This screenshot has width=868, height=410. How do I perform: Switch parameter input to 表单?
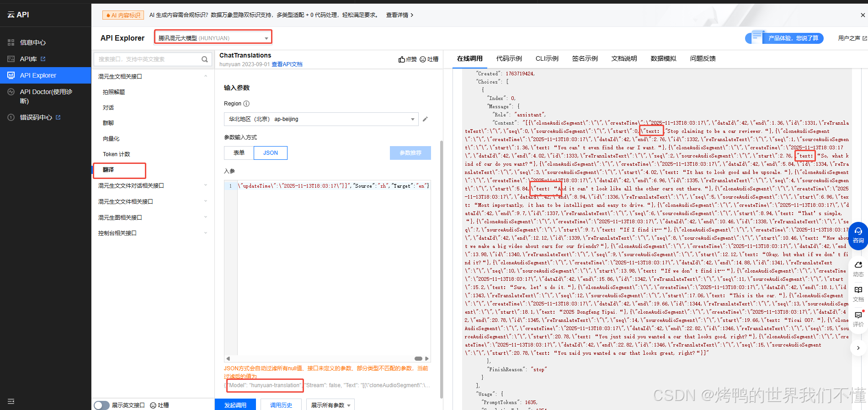[x=239, y=153]
